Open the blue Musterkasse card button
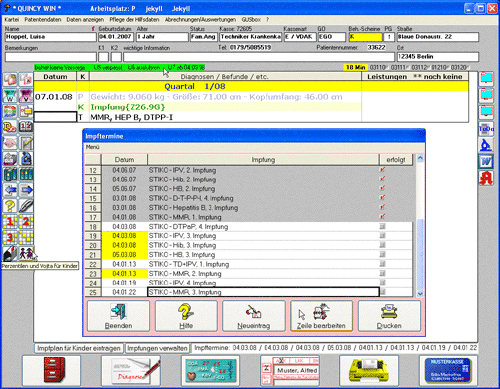Image resolution: width=500 pixels, height=389 pixels. pos(448,370)
